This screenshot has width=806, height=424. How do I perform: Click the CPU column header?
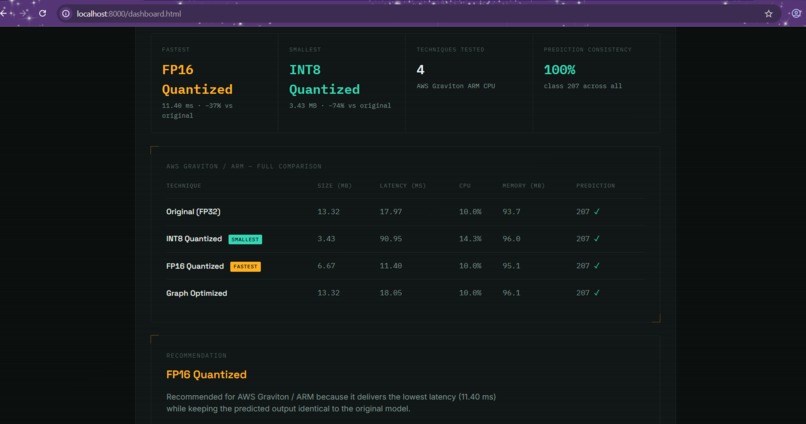465,186
